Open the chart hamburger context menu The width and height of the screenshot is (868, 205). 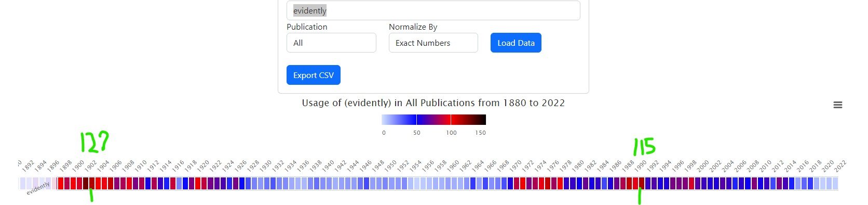(x=837, y=105)
